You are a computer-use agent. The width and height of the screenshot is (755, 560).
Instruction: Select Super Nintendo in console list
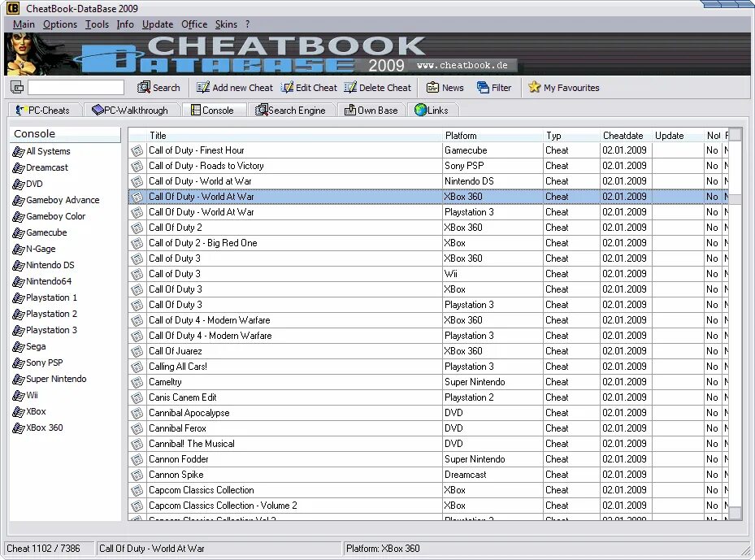[x=49, y=379]
